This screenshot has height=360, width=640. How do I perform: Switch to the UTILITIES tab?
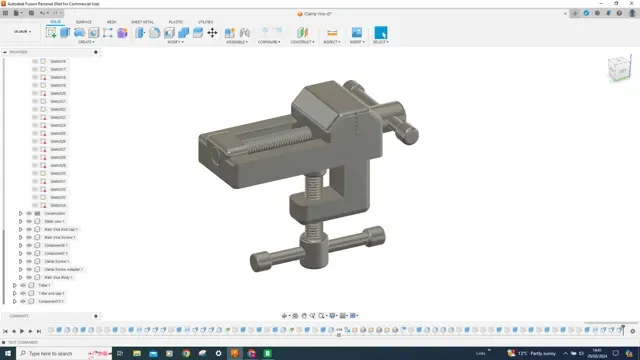click(x=205, y=22)
